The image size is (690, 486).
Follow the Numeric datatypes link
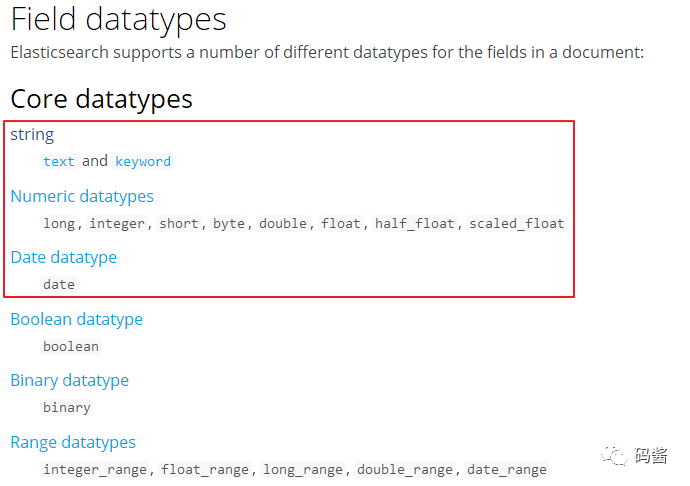(82, 196)
